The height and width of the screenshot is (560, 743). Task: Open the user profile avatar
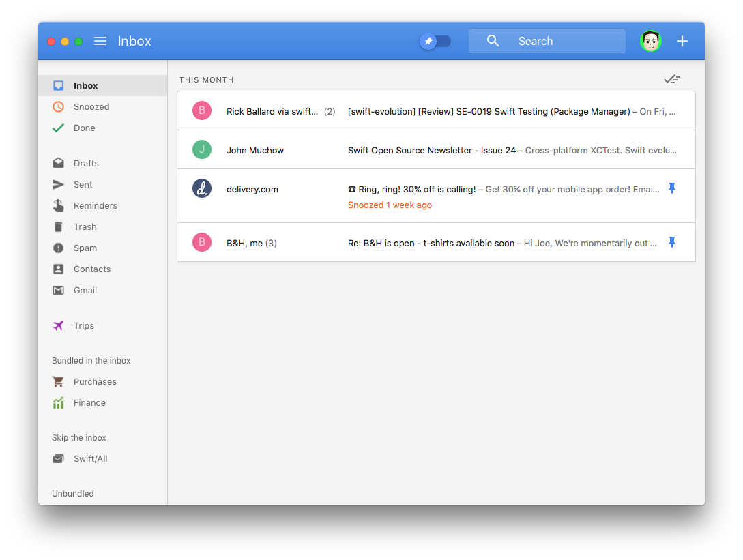(x=651, y=41)
